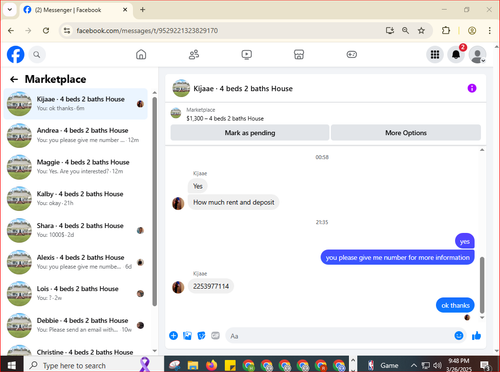
Task: Click Kijaae chat header name
Action: [243, 89]
